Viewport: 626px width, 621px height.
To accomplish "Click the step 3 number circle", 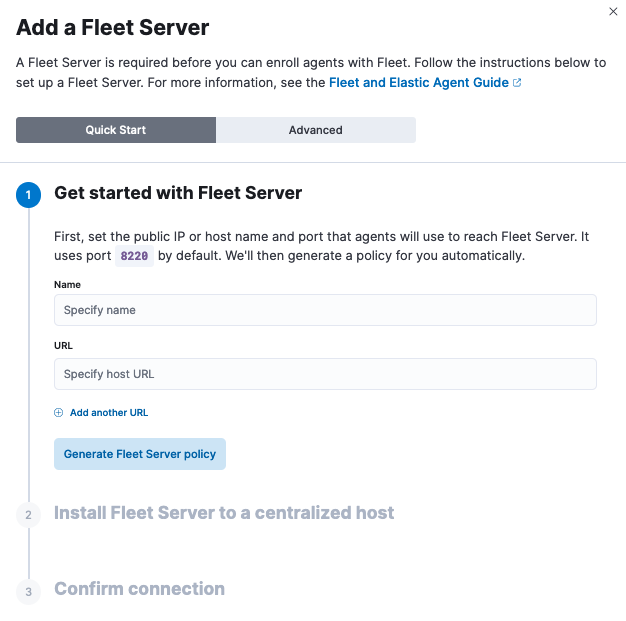I will click(x=29, y=591).
